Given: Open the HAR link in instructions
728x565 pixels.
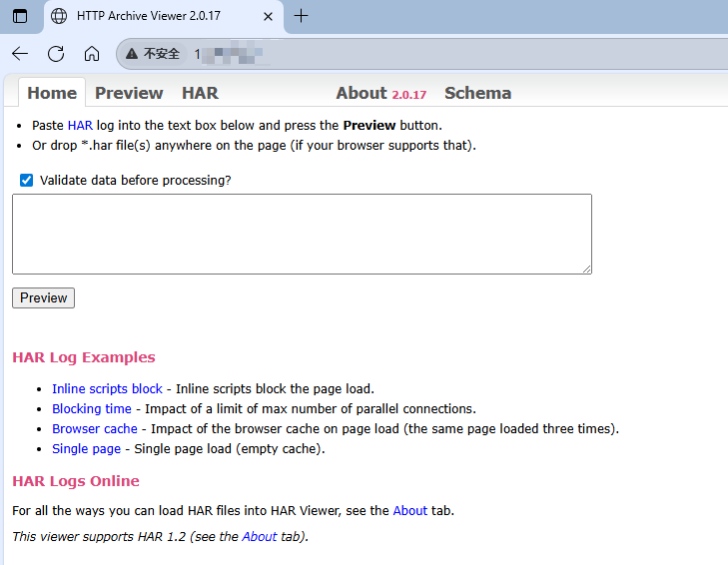Looking at the screenshot, I should point(80,126).
